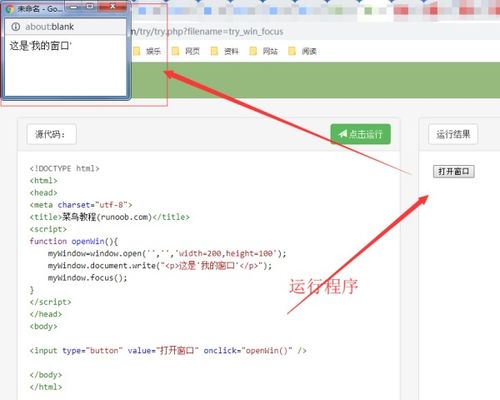Click the input type="button" code line
This screenshot has width=500, height=400.
tap(168, 350)
